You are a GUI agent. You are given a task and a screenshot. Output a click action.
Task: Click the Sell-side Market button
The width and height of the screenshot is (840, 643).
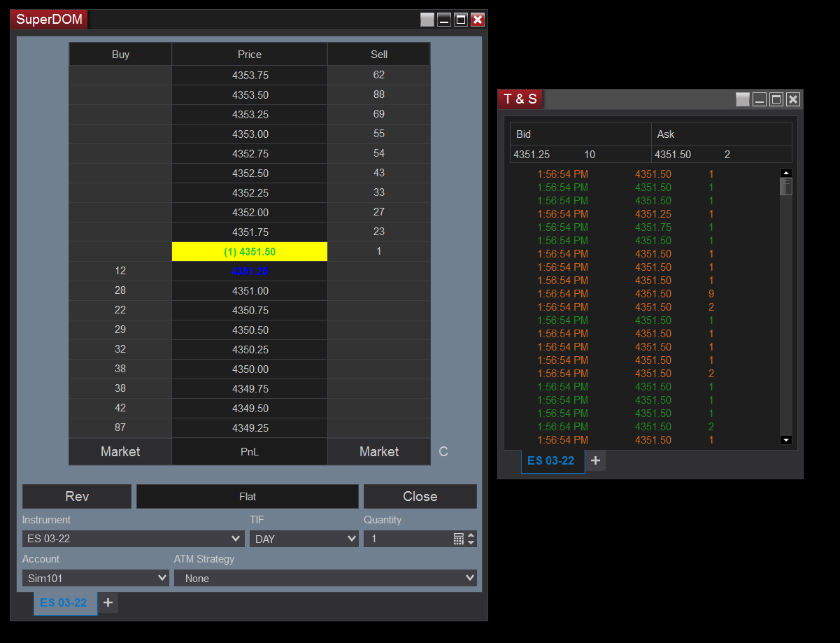[x=379, y=452]
